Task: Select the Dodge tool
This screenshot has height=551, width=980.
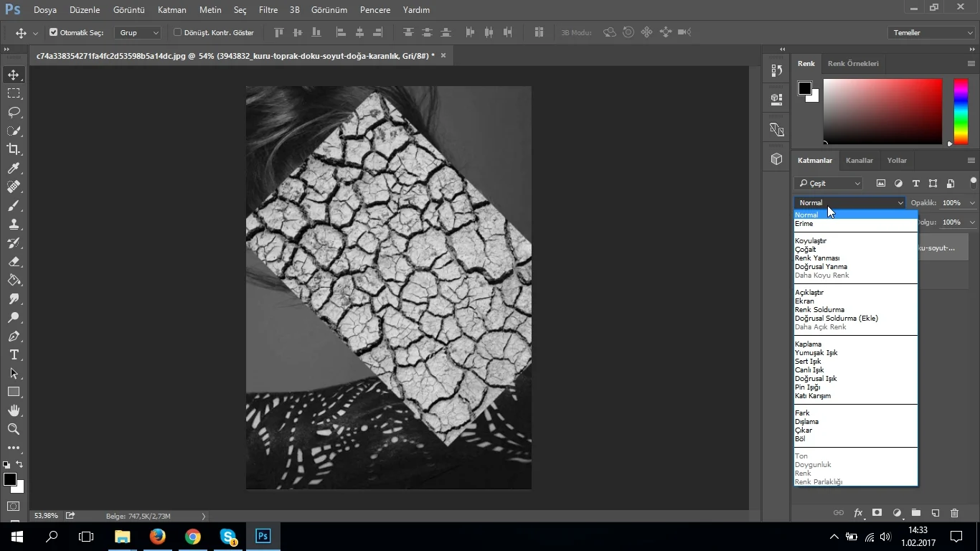Action: click(14, 317)
